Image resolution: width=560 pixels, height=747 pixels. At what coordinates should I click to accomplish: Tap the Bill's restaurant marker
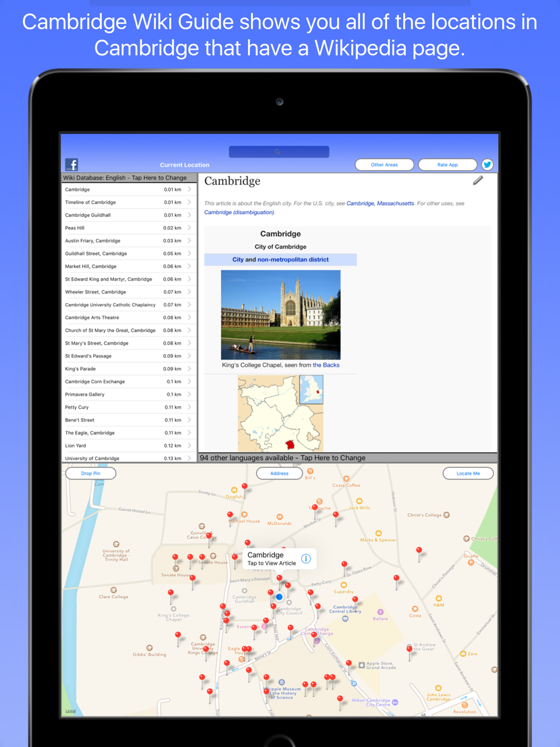pos(310,471)
